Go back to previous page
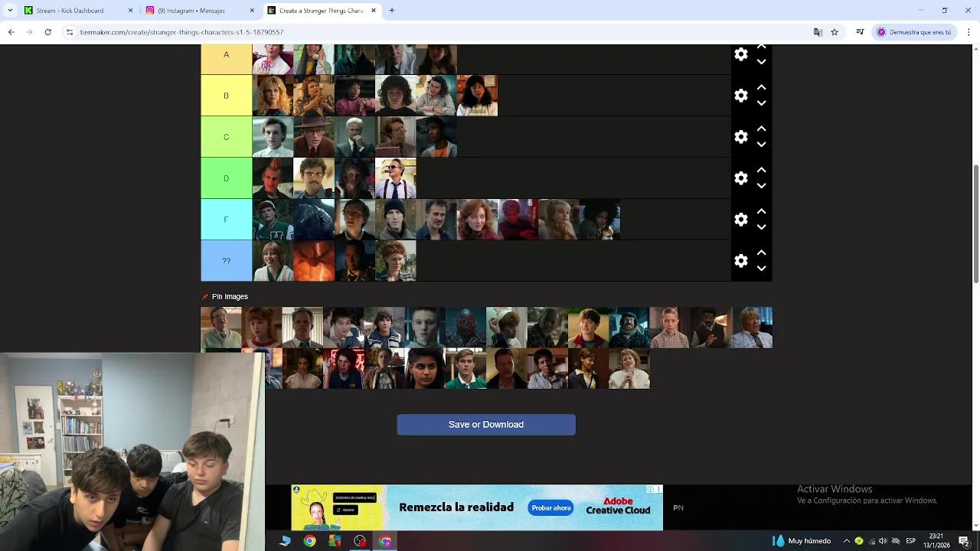 coord(11,32)
